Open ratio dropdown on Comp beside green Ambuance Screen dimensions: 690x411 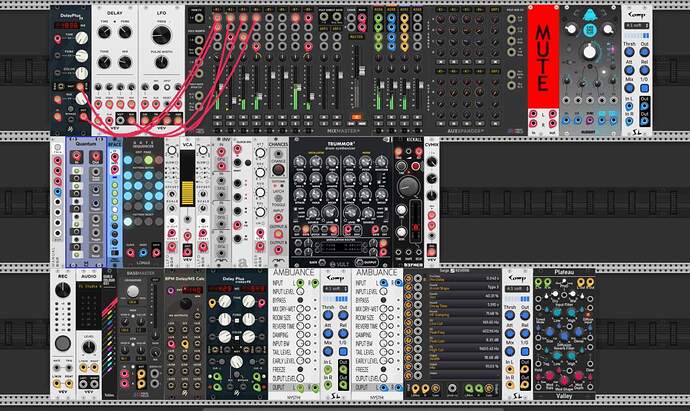click(x=335, y=289)
